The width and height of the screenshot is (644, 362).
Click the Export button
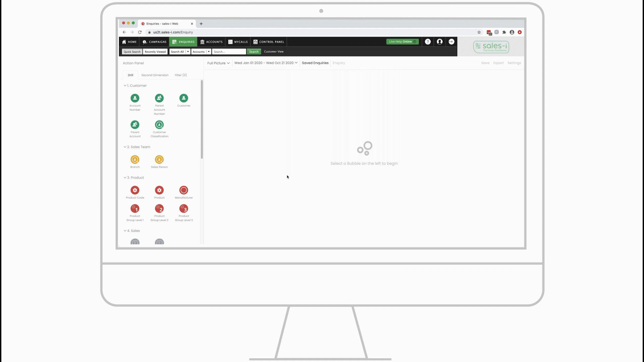point(498,63)
